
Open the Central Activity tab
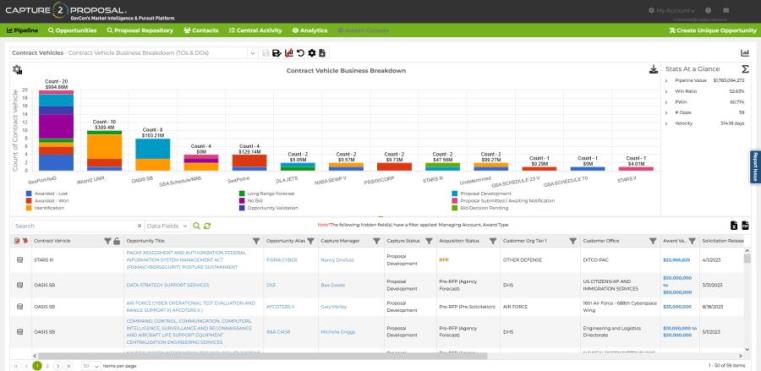click(255, 30)
